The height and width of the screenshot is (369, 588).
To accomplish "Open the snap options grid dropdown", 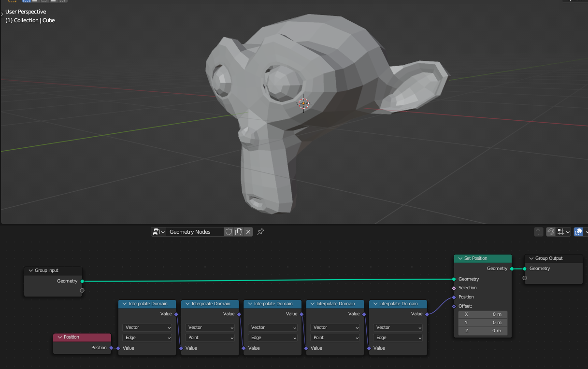I will click(564, 232).
